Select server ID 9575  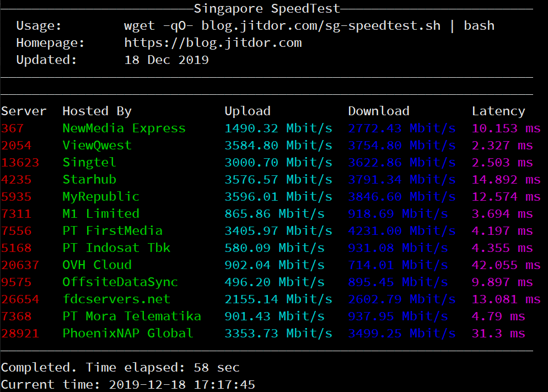coord(17,282)
